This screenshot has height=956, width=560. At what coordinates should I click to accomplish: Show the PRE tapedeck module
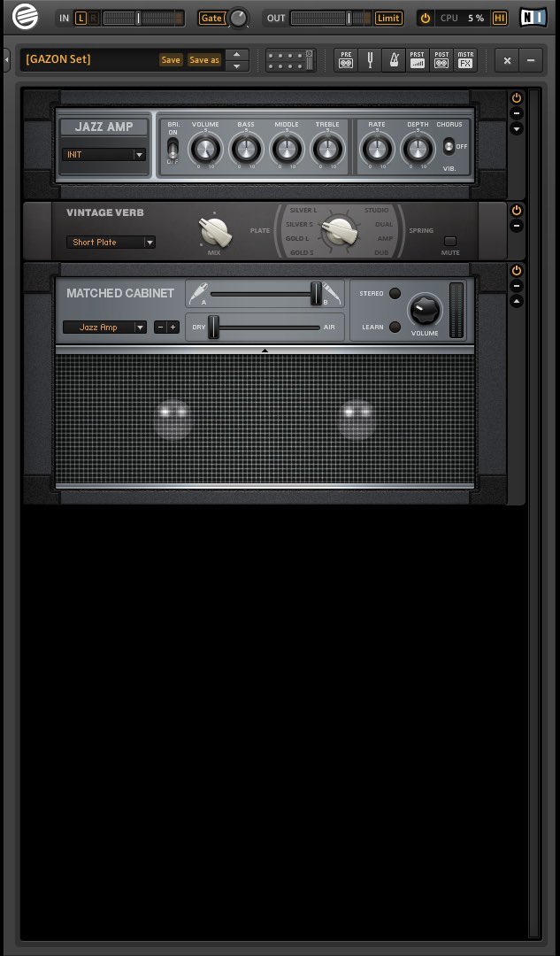click(x=346, y=60)
